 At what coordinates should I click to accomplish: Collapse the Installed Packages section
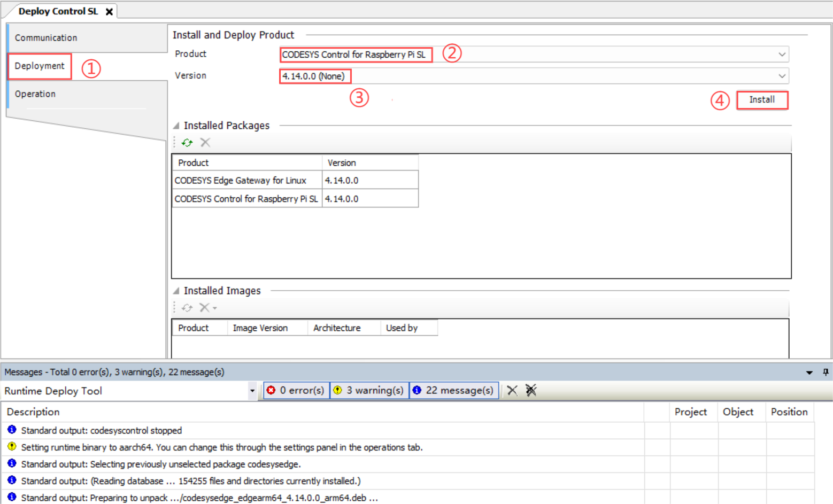pyautogui.click(x=176, y=126)
